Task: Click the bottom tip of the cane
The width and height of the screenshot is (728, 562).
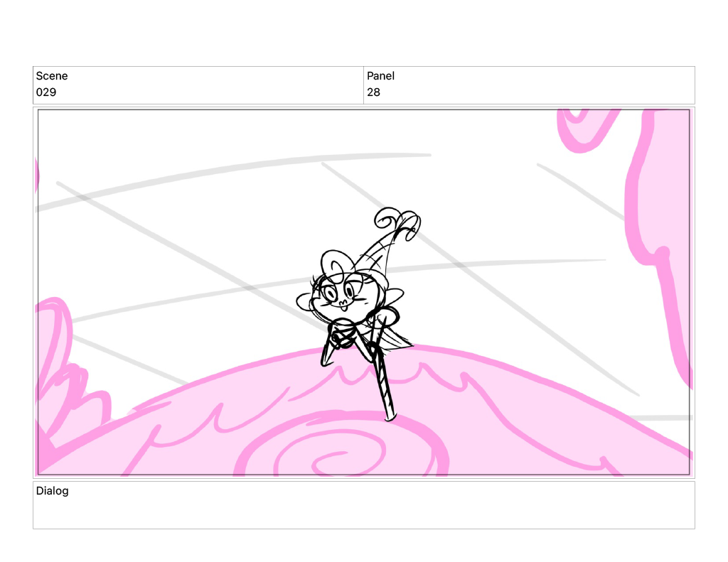Action: (x=390, y=417)
